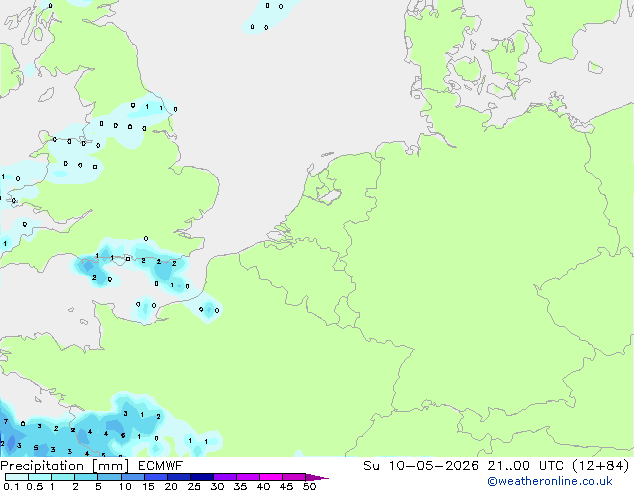
Task: Click the '(12+84)' forecast offset text
Action: (601, 465)
